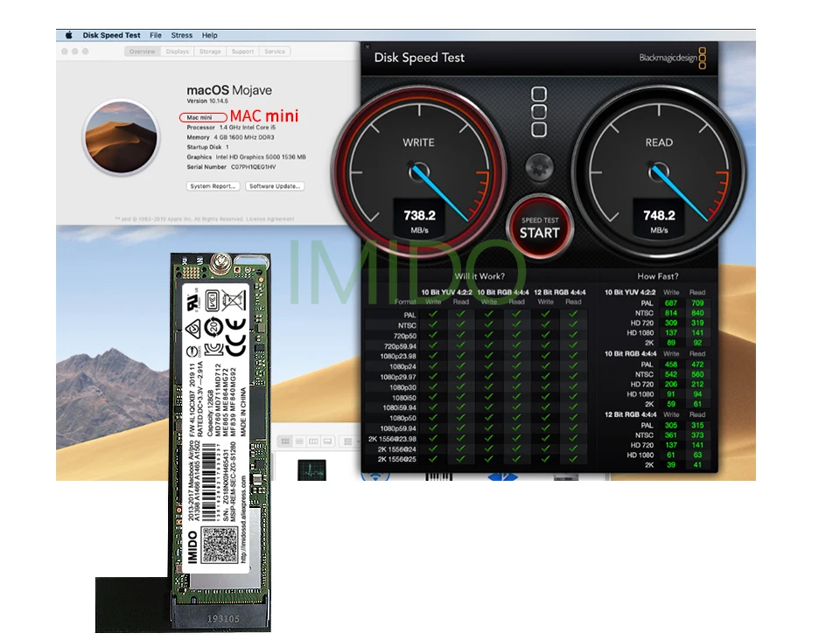Open the Disk Speed Test settings gear

(x=539, y=166)
